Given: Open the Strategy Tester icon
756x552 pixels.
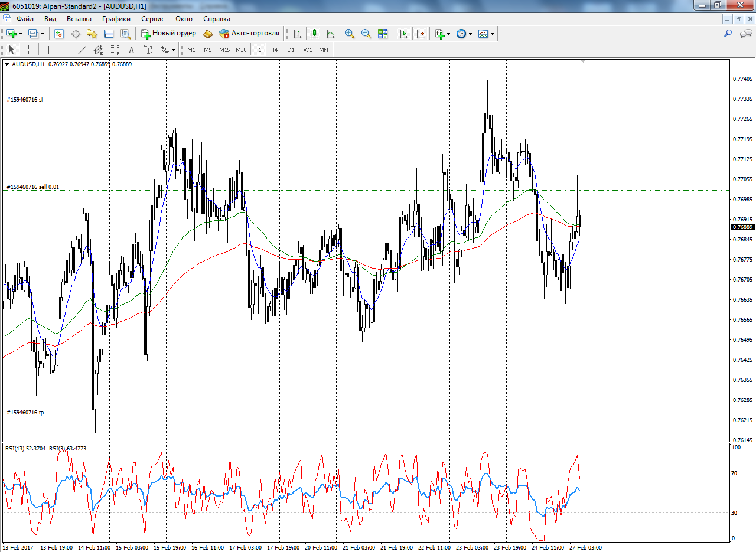Looking at the screenshot, I should click(125, 34).
